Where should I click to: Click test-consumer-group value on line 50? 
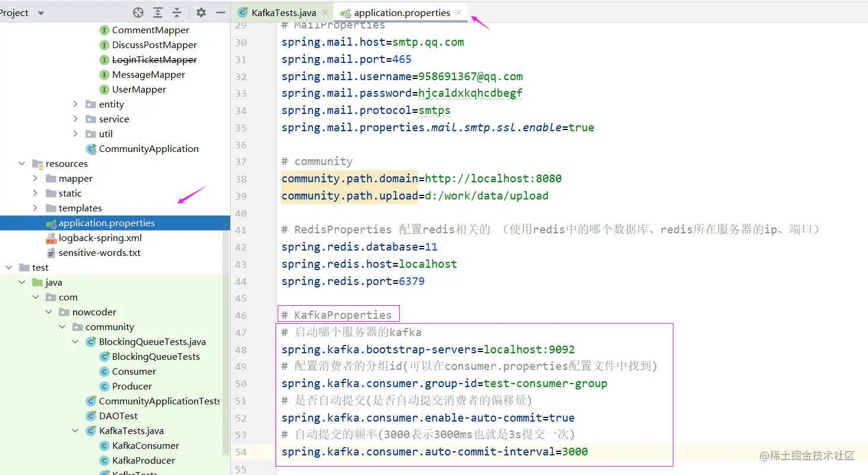pos(545,384)
